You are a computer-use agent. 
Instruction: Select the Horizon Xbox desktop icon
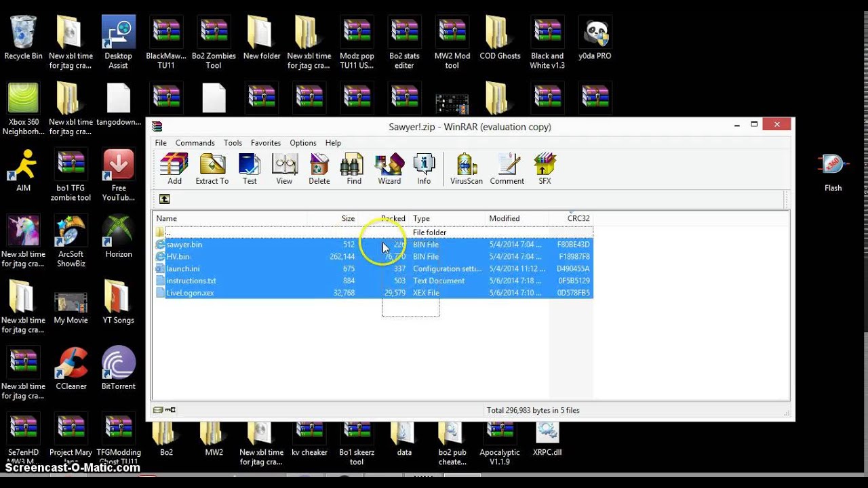tap(118, 236)
